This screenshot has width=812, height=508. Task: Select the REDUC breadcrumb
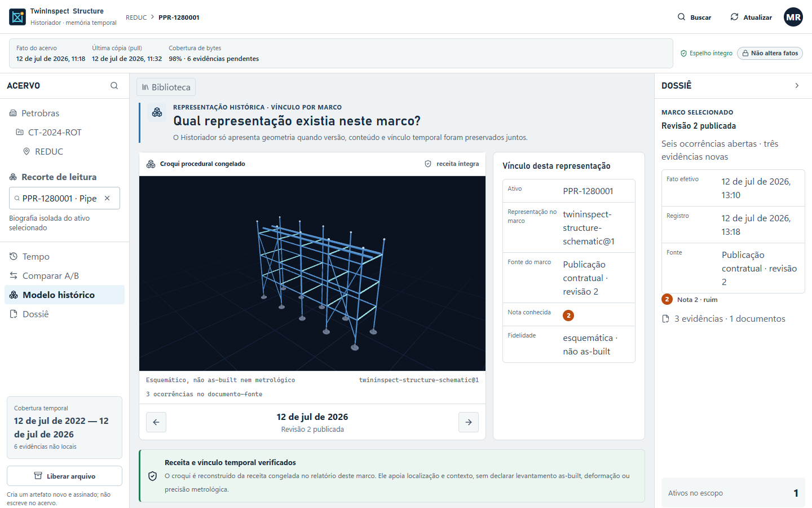(136, 17)
